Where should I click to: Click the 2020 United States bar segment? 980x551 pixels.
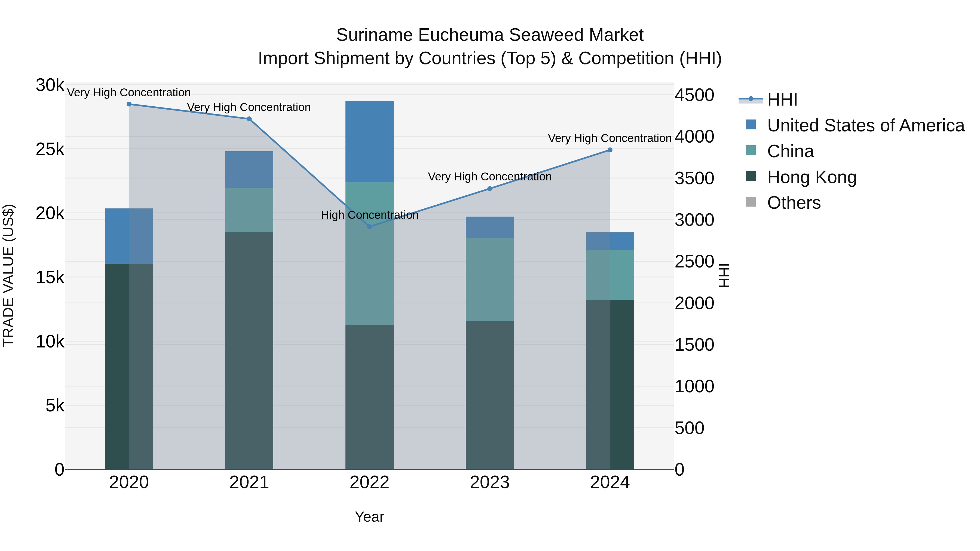[129, 236]
